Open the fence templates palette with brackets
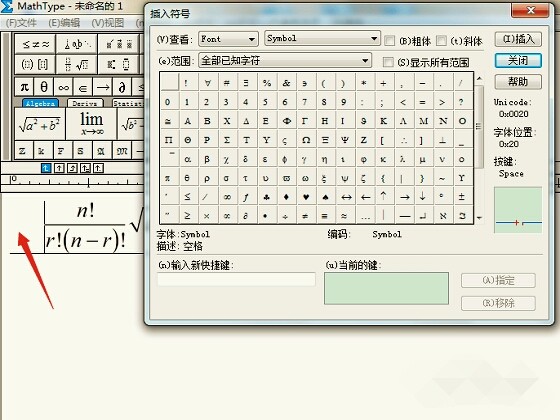 (35, 65)
